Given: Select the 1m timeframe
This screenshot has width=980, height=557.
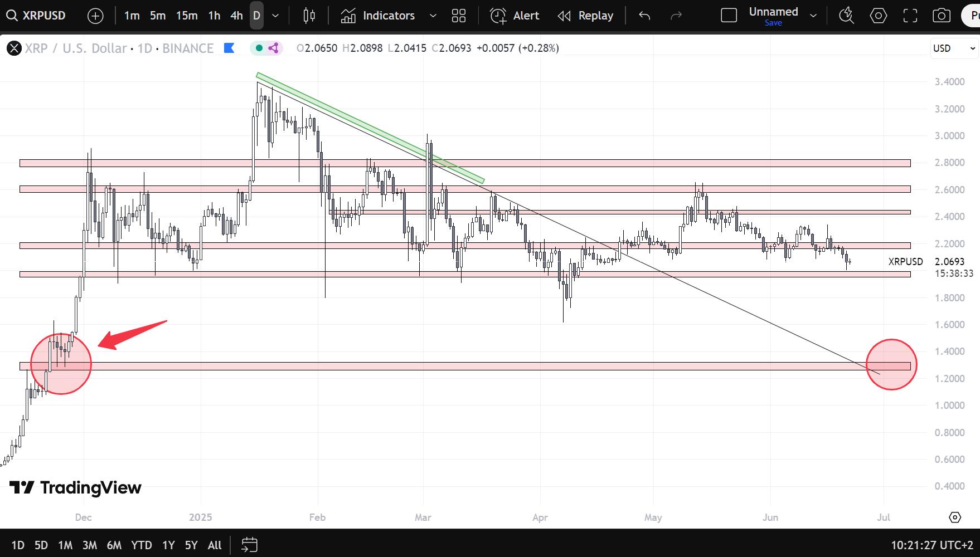Looking at the screenshot, I should click(x=132, y=16).
